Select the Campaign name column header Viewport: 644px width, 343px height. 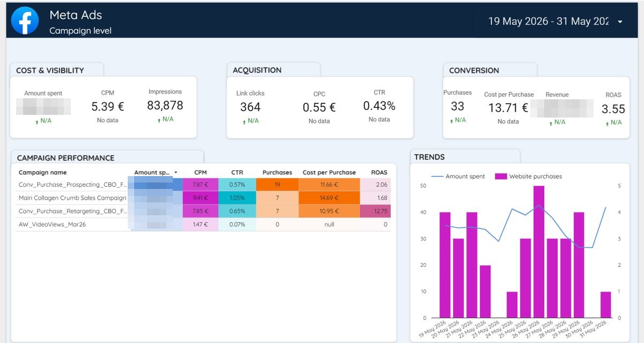pyautogui.click(x=42, y=172)
